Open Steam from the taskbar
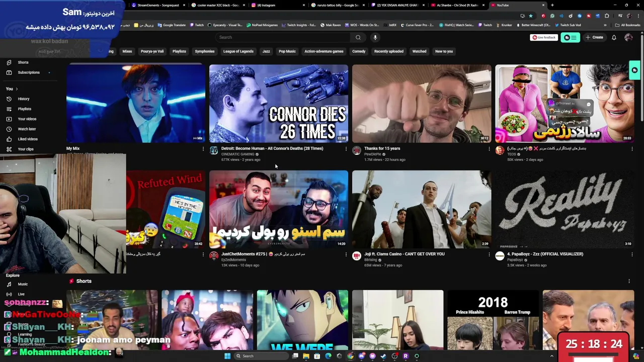644x362 pixels. click(383, 356)
